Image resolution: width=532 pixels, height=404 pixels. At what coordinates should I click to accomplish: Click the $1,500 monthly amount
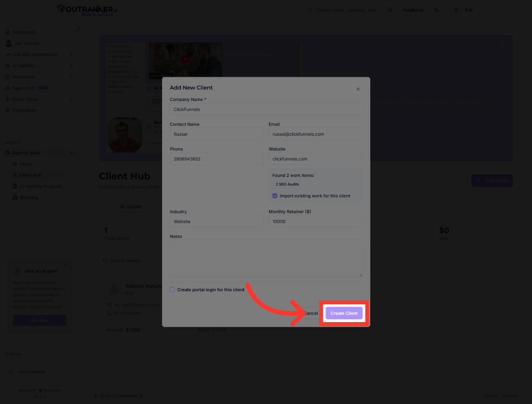click(x=133, y=330)
